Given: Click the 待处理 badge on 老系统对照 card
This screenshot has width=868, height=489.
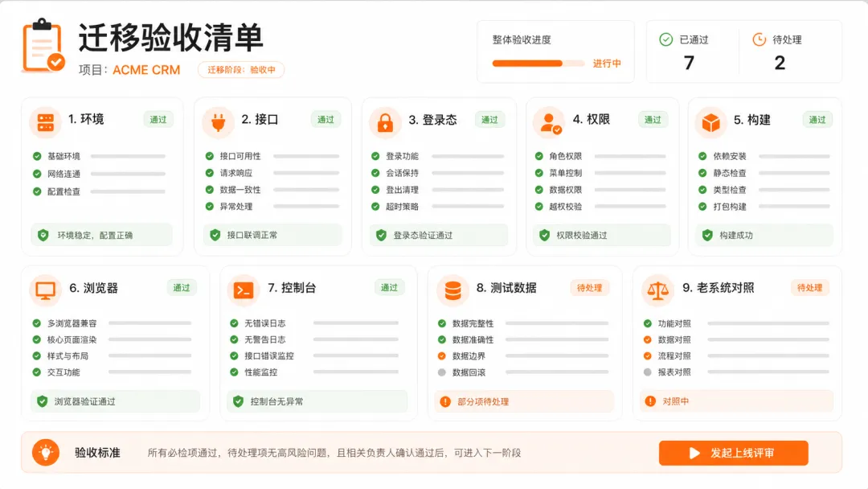Looking at the screenshot, I should [x=810, y=288].
